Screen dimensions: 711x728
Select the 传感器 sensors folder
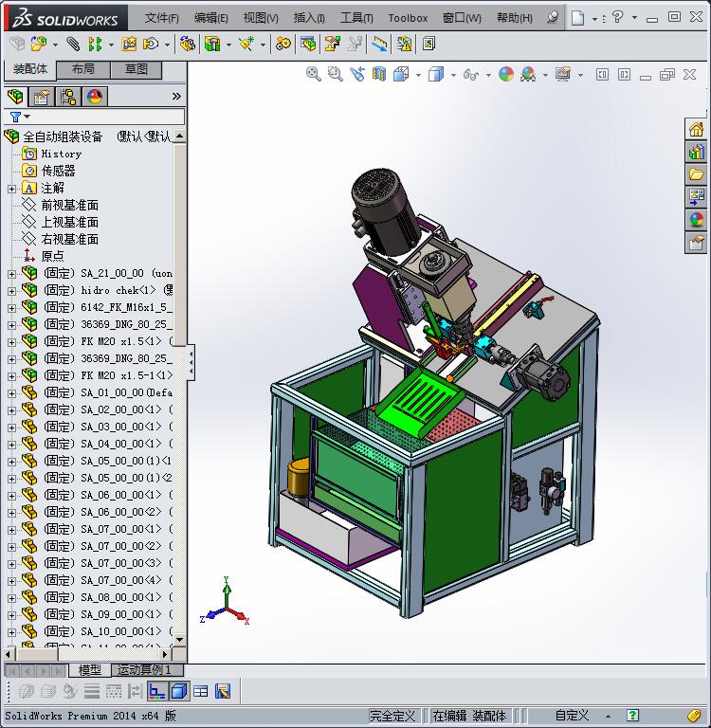pyautogui.click(x=58, y=171)
